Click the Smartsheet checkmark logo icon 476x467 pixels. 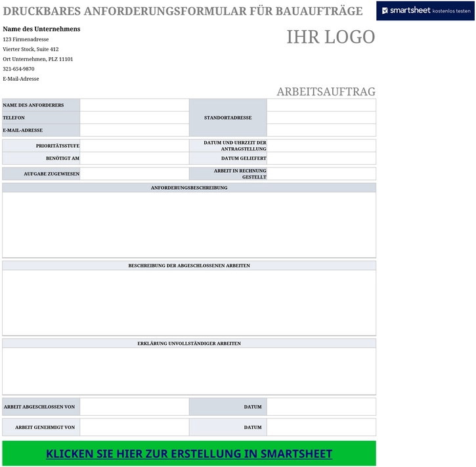coord(385,11)
